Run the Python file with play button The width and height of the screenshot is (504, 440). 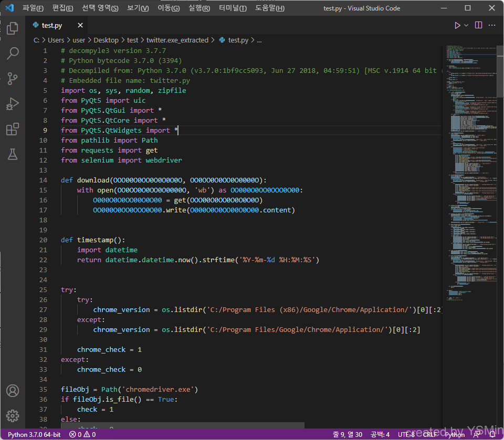[x=457, y=25]
